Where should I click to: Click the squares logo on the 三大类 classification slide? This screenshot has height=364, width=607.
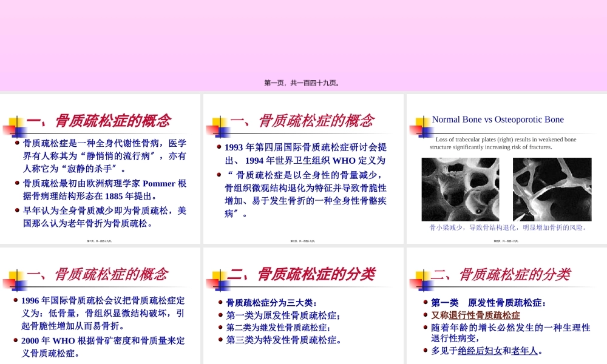(x=217, y=280)
